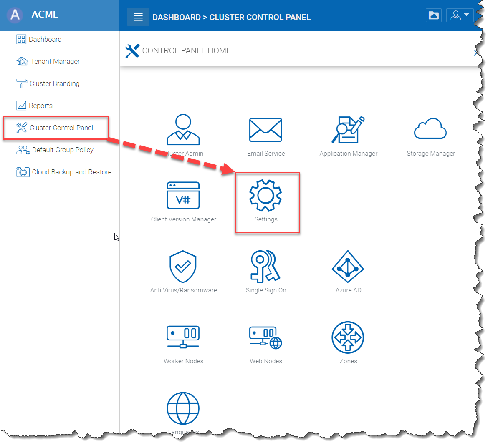Open the Storage Manager cloud icon

[430, 130]
